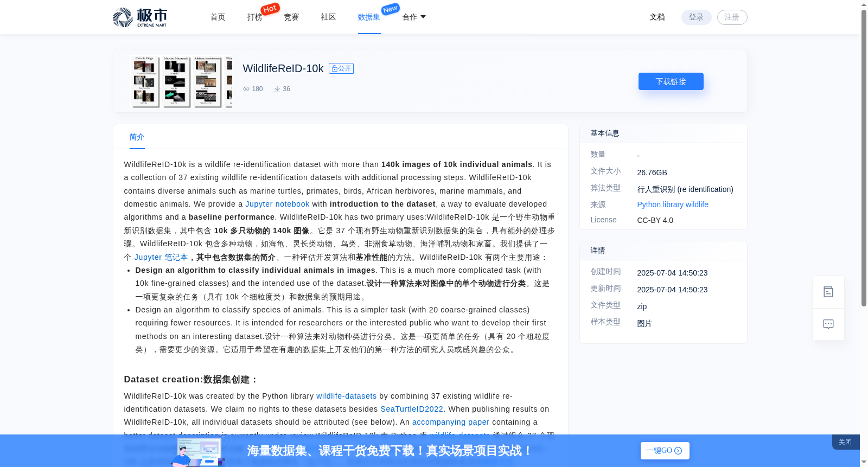Screen dimensions: 868x467
Task: Open the wildlife-datasets link
Action: coord(346,396)
